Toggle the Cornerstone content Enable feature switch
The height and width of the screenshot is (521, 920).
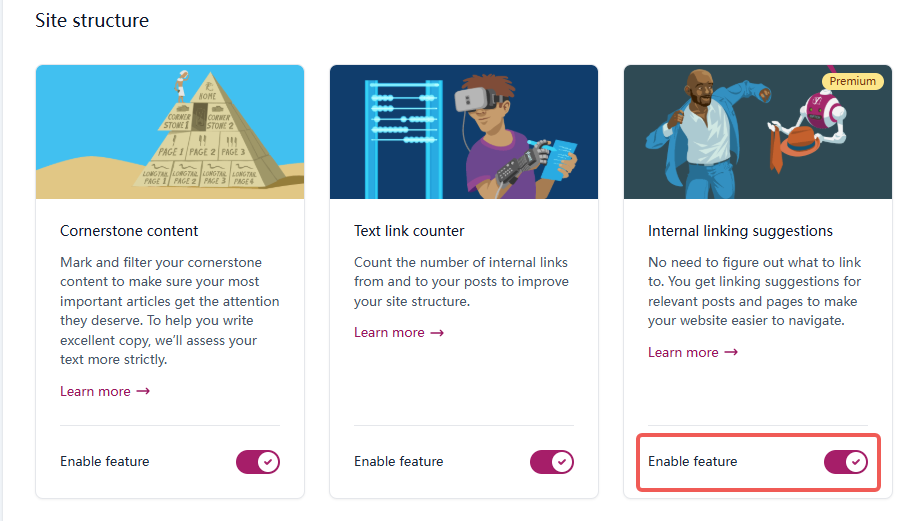tap(257, 461)
